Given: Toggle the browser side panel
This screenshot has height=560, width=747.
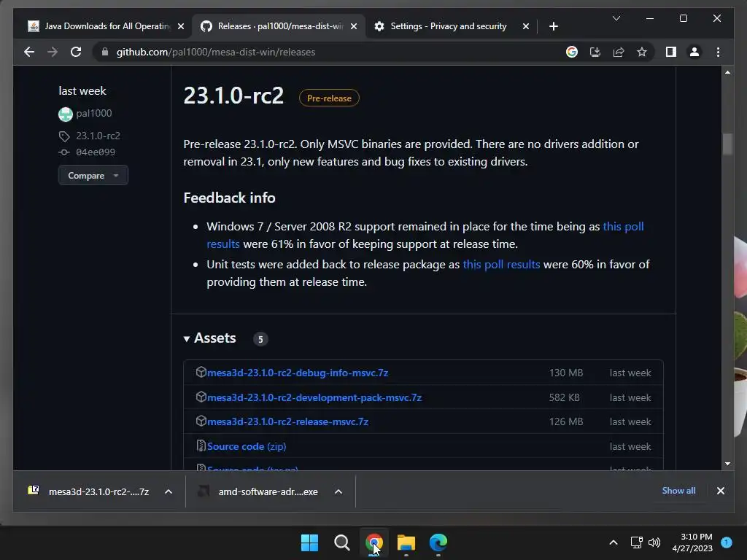Looking at the screenshot, I should [x=671, y=52].
